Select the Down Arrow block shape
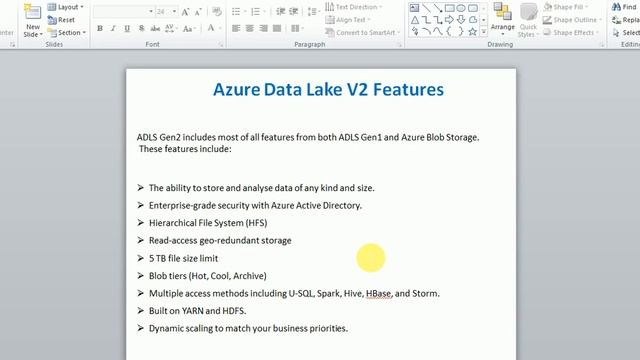Image resolution: width=640 pixels, height=360 pixels. tap(461, 20)
